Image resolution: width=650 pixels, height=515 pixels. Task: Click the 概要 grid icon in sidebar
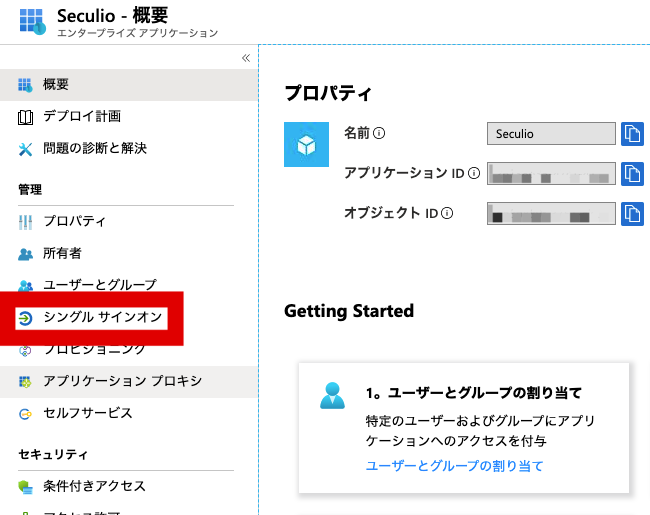(x=25, y=85)
